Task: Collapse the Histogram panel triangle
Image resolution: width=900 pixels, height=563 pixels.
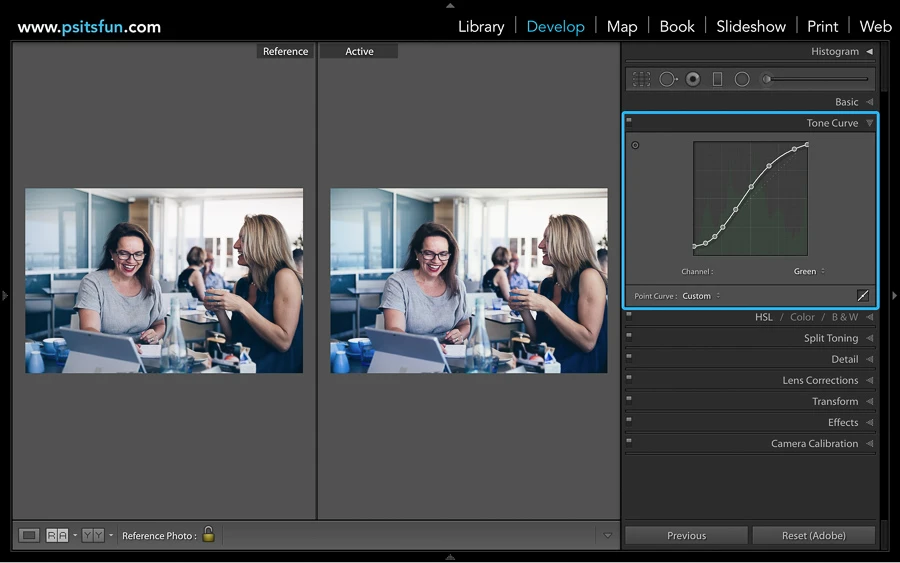Action: [x=870, y=52]
